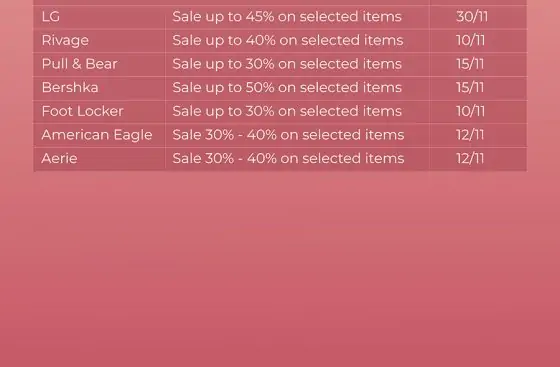Click the 15/11 date for Bershka
This screenshot has height=367, width=560.
(470, 87)
